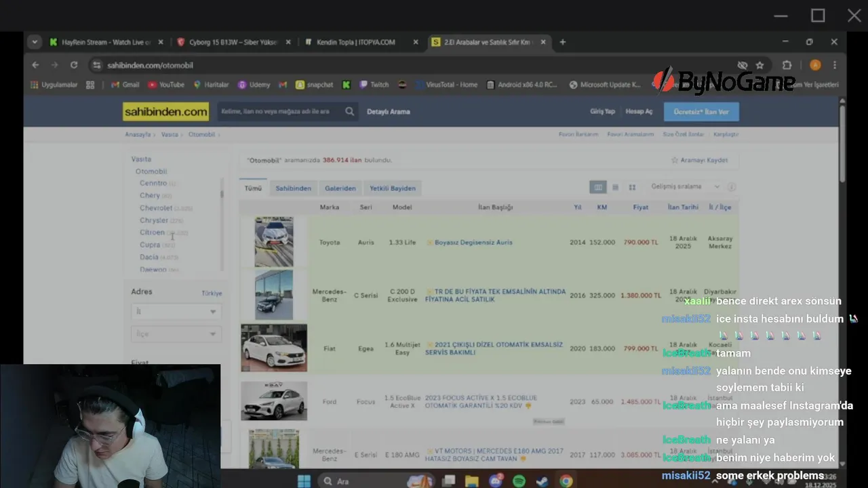
Task: Open Discord from the taskbar
Action: point(496,481)
